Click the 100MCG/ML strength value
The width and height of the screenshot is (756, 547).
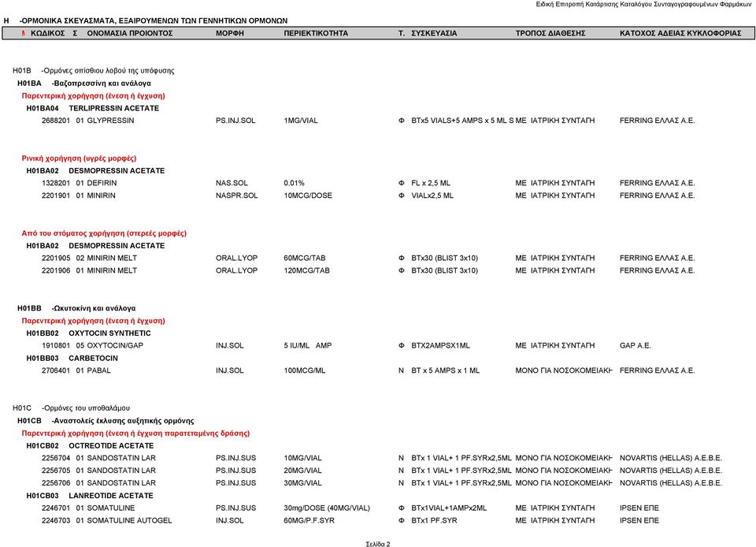point(304,370)
